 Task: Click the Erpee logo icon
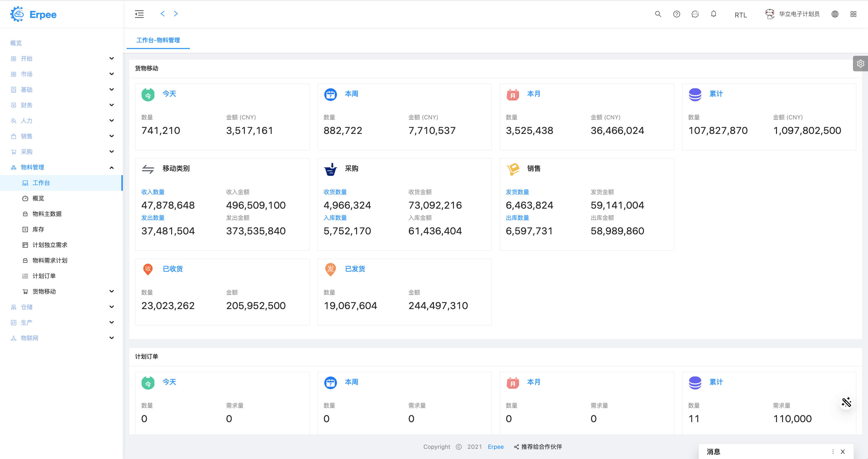click(x=17, y=14)
